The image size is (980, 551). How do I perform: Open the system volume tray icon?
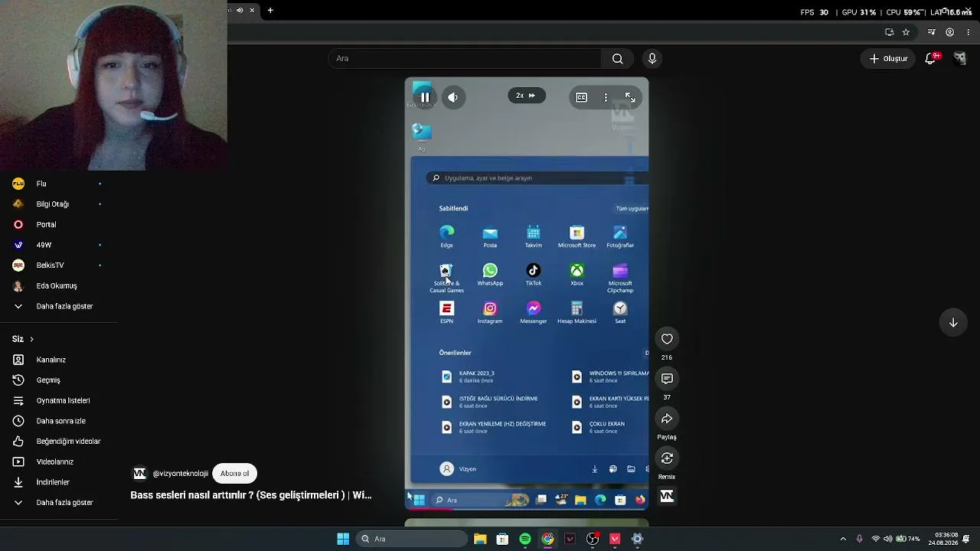click(x=888, y=539)
